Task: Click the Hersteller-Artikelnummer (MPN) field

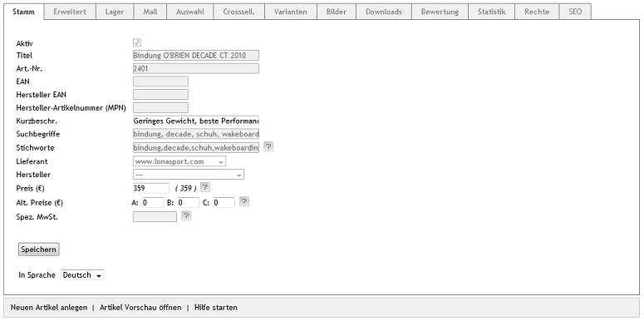Action: point(160,107)
